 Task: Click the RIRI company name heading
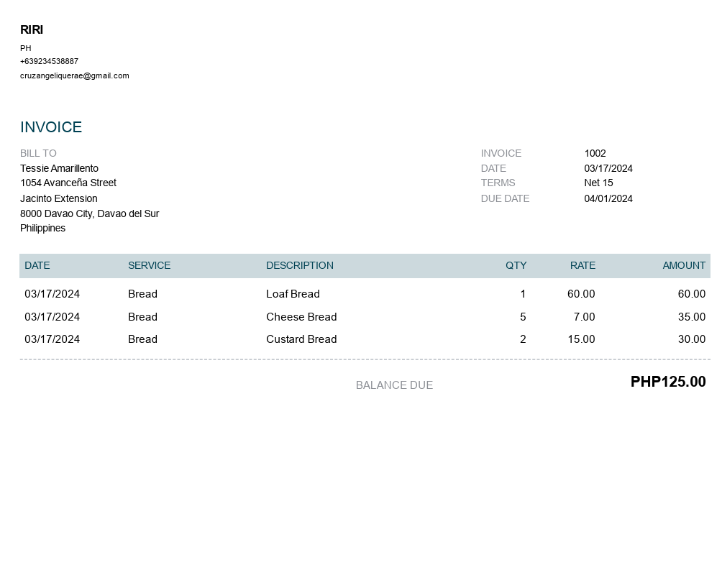[32, 29]
